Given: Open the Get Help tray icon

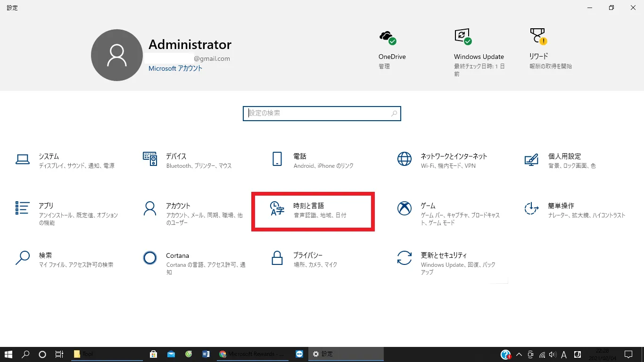Looking at the screenshot, I should [506, 354].
